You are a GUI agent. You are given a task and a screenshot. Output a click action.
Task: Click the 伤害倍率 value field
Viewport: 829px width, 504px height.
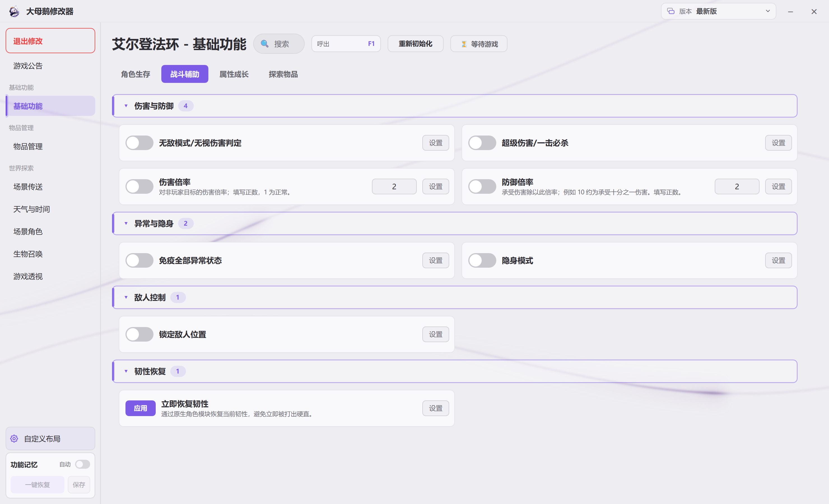394,186
